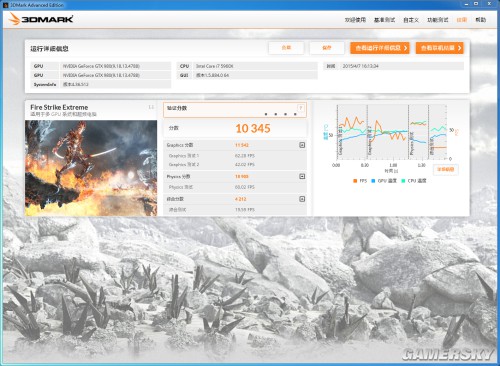
Task: Expand the combined score details icon
Action: 302,199
